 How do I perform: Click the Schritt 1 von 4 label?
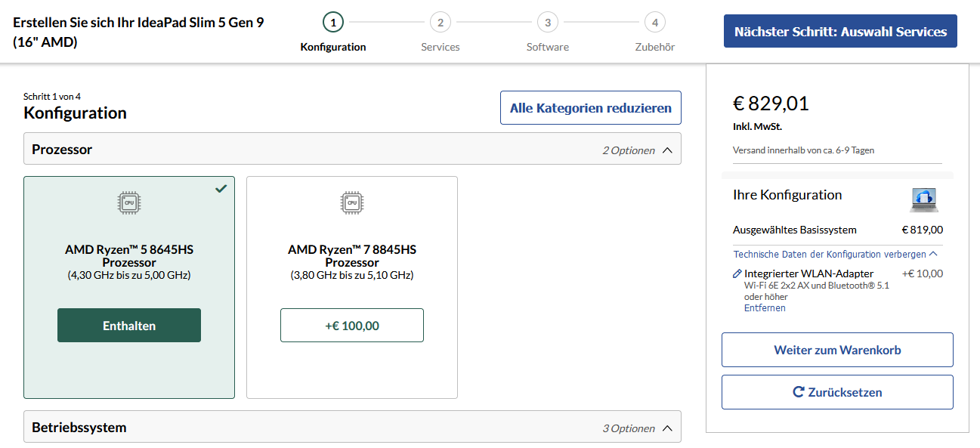52,97
